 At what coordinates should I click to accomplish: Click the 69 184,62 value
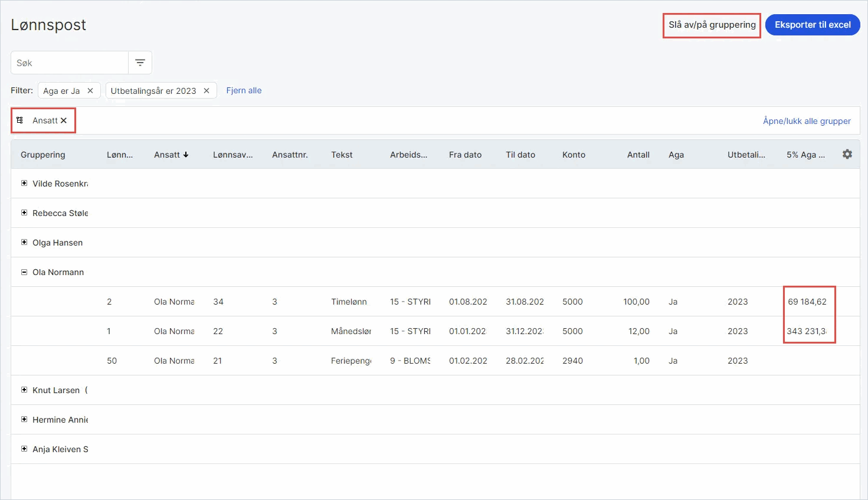807,302
